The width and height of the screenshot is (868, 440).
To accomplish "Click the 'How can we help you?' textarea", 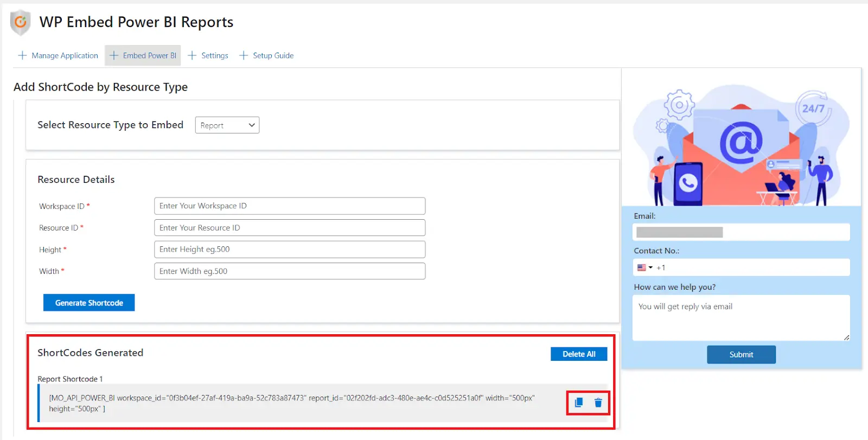I will (x=741, y=318).
